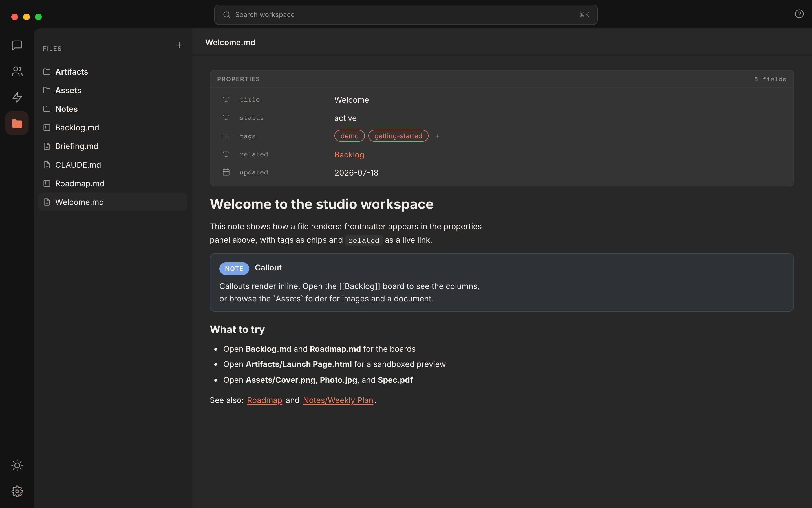Click the inline 'related' code chip
The height and width of the screenshot is (508, 812).
[364, 240]
